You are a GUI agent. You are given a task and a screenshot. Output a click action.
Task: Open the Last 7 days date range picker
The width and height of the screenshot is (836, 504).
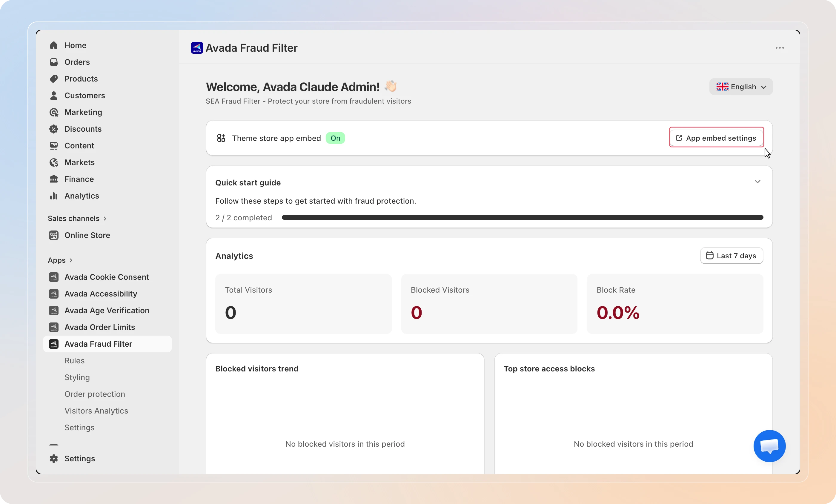732,256
